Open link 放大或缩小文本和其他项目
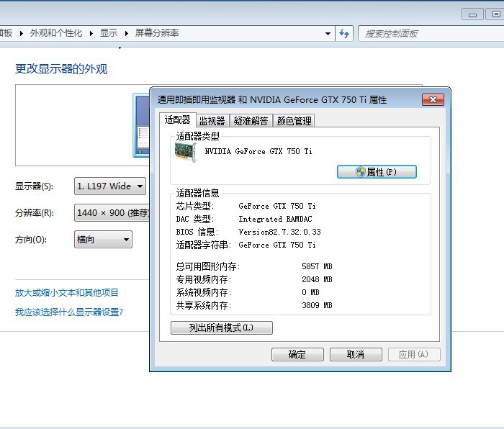This screenshot has width=504, height=429. click(67, 293)
